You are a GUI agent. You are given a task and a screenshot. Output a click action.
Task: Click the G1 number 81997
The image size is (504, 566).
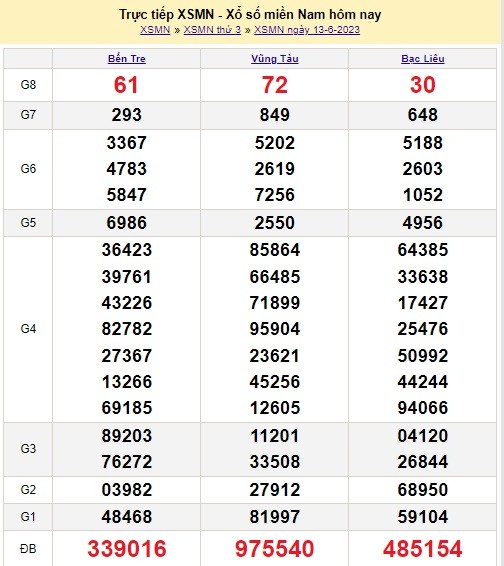(x=275, y=517)
